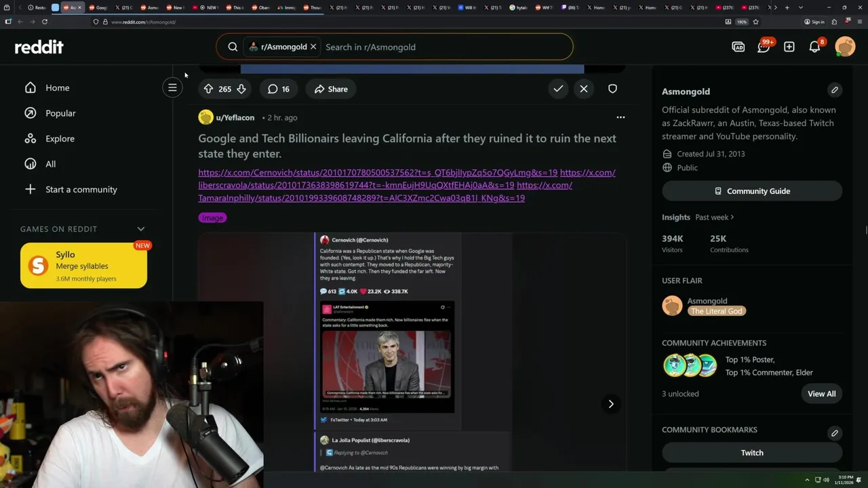Image resolution: width=868 pixels, height=488 pixels.
Task: Open the Community Guide
Action: click(752, 191)
